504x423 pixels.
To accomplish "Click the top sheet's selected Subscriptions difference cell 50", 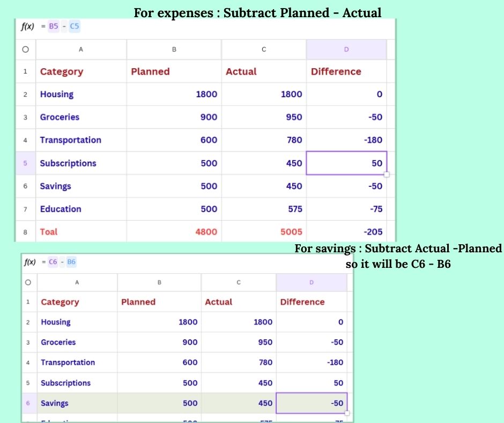I will click(346, 163).
